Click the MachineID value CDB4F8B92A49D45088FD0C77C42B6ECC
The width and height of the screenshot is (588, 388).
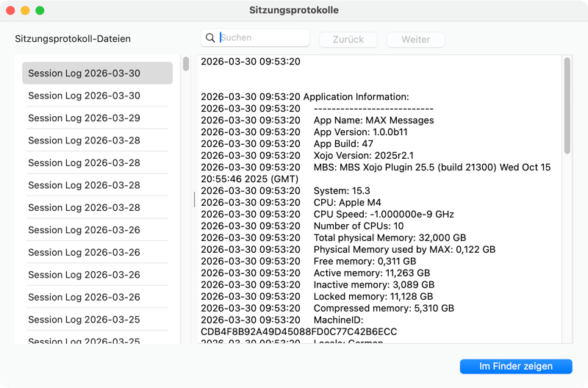coord(299,331)
